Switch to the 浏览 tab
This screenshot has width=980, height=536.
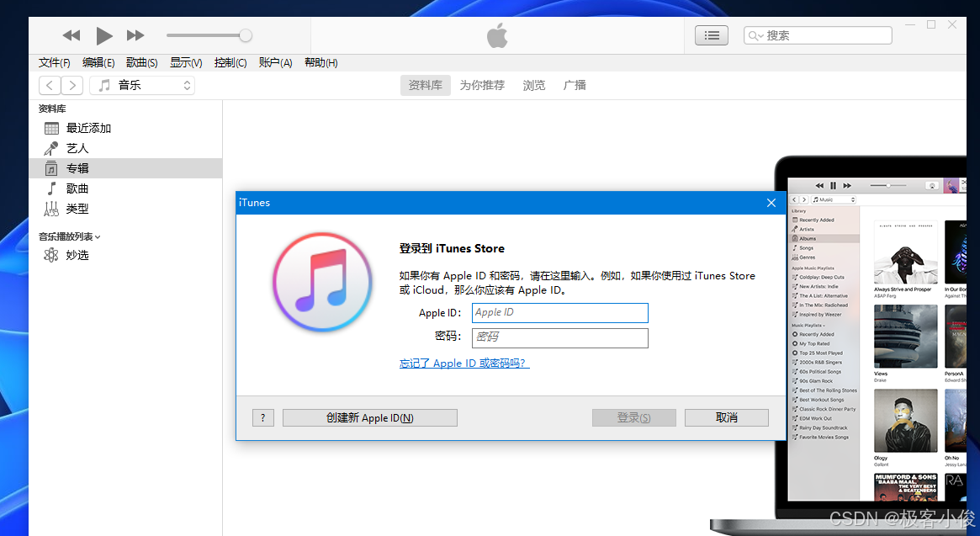point(534,85)
